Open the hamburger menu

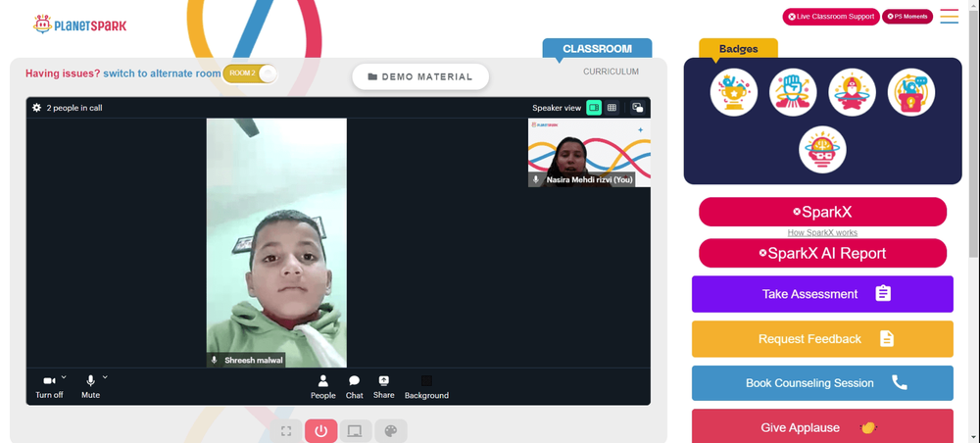coord(950,17)
